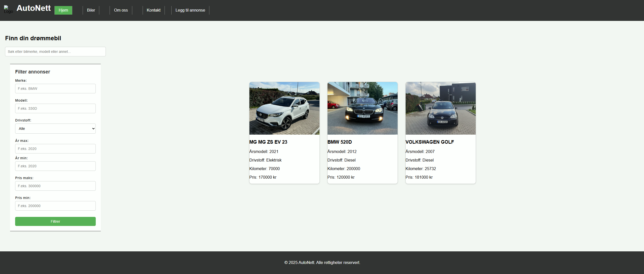The width and height of the screenshot is (644, 274).
Task: Open the Hjem navigation tab
Action: click(63, 10)
